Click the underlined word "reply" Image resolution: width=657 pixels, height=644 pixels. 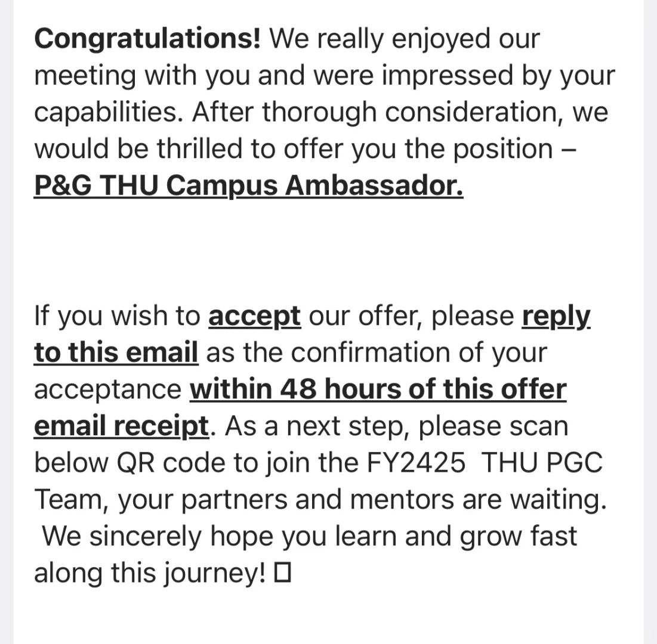[556, 316]
